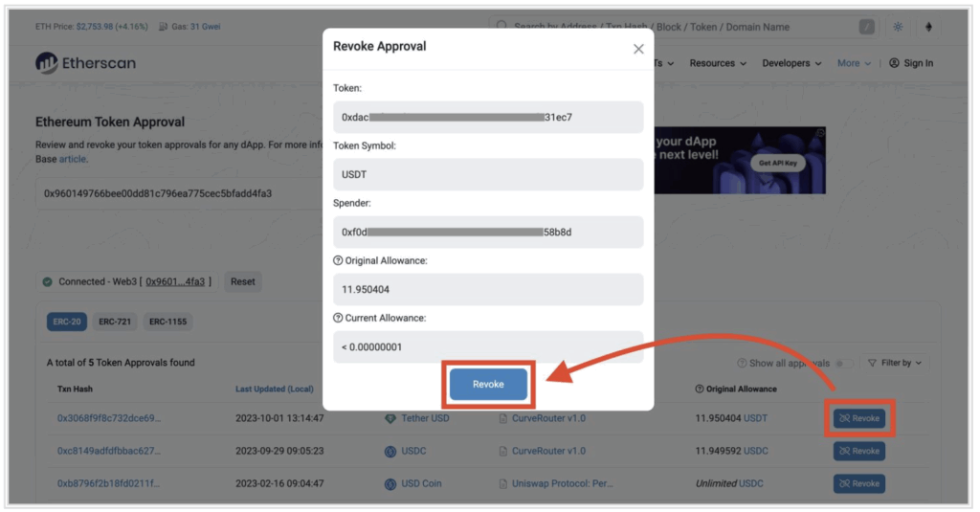
Task: Open the Filter by dropdown
Action: pyautogui.click(x=895, y=364)
